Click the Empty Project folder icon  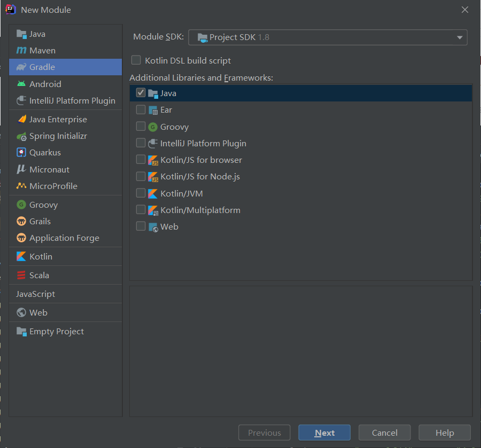pyautogui.click(x=21, y=331)
